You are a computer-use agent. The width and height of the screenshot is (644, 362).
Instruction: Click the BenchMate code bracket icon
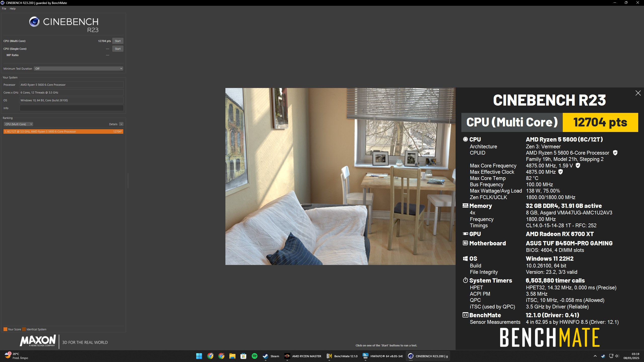coord(465,315)
